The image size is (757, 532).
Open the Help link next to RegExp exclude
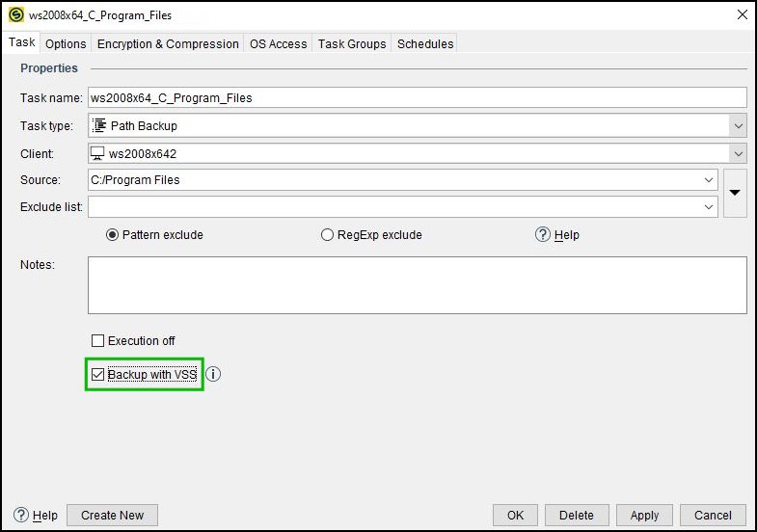[566, 235]
